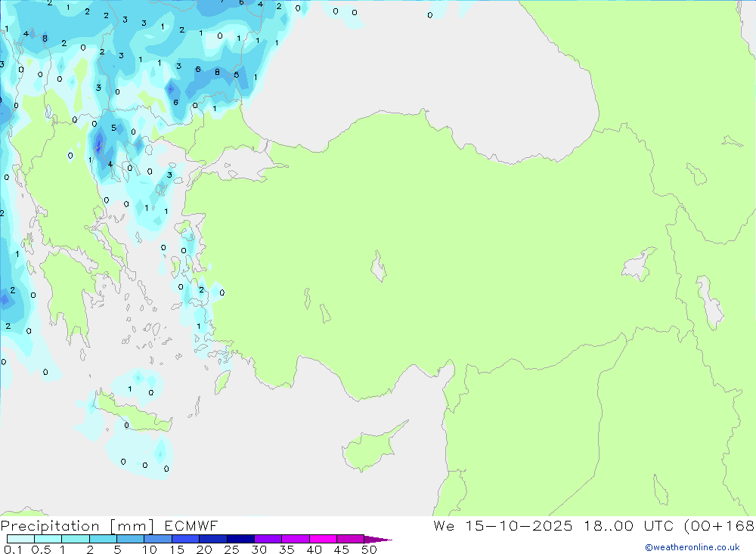Click the '50' legend scale label

[x=370, y=549]
